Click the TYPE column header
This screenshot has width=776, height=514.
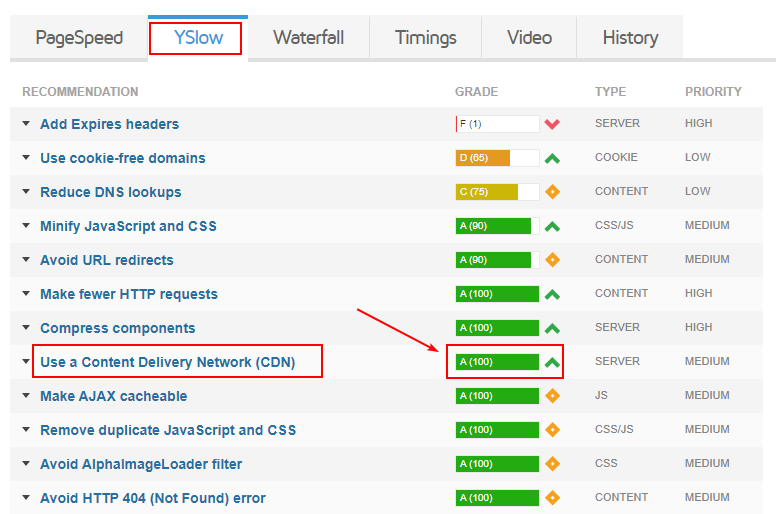[x=611, y=92]
